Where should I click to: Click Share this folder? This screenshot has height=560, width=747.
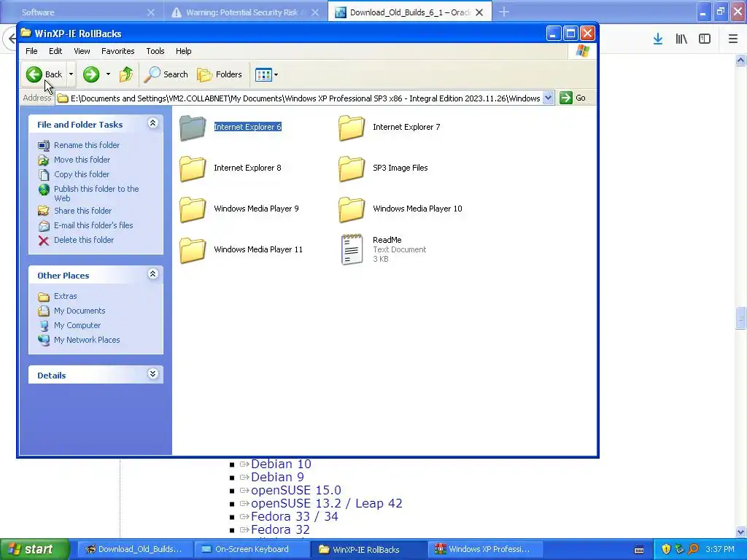82,211
